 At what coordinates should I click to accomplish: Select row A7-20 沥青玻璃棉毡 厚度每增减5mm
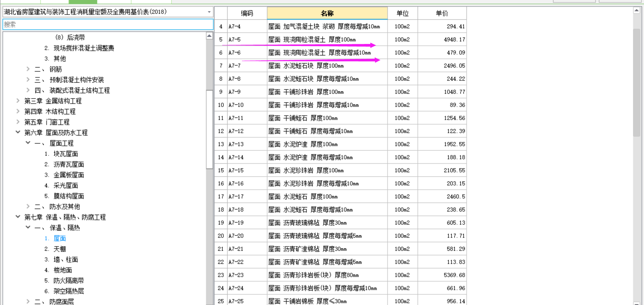pyautogui.click(x=340, y=236)
